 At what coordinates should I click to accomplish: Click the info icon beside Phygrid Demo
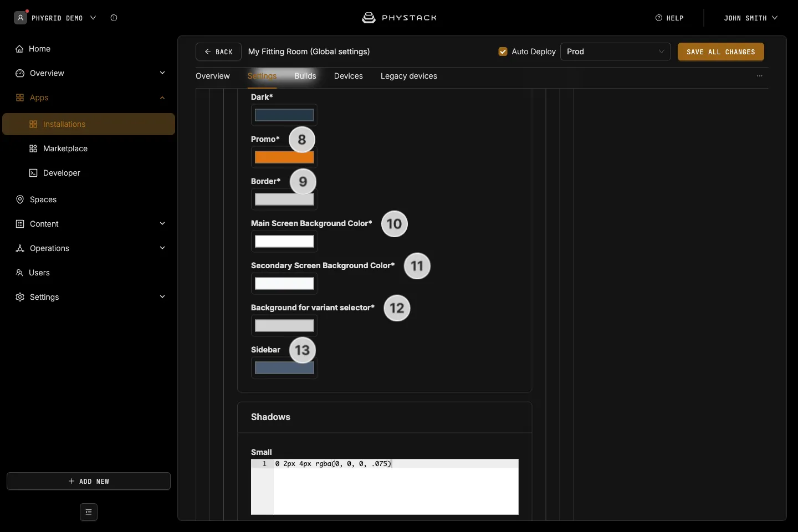click(x=114, y=18)
